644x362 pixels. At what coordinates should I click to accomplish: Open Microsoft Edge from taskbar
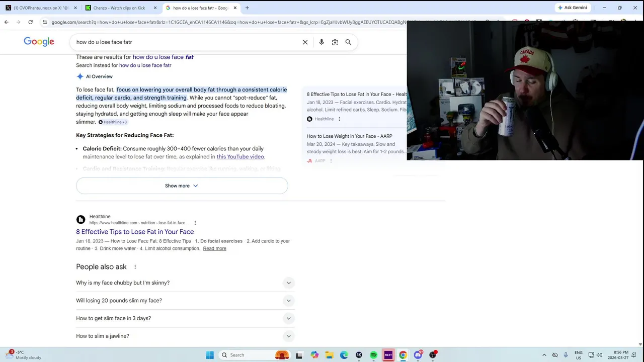[x=344, y=355]
